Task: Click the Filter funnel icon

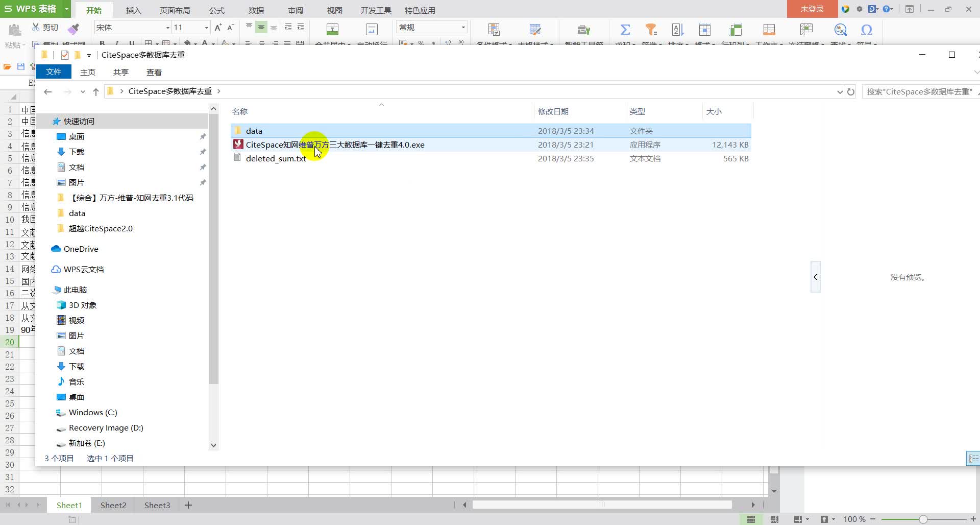Action: click(651, 30)
